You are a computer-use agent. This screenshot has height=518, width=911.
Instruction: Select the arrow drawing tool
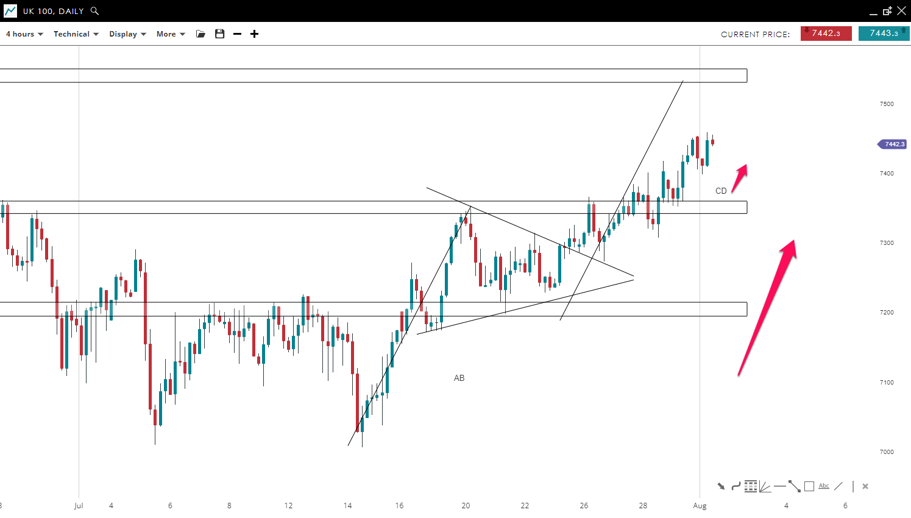tap(721, 487)
